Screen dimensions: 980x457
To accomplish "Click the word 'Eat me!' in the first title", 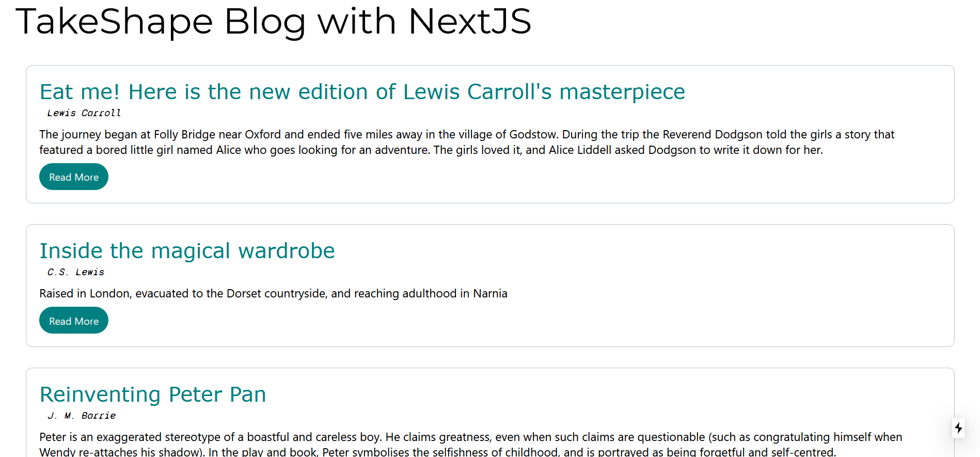I will pyautogui.click(x=80, y=92).
